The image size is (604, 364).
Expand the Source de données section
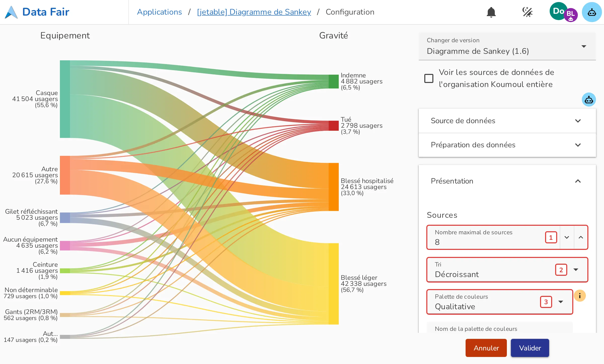[507, 121]
